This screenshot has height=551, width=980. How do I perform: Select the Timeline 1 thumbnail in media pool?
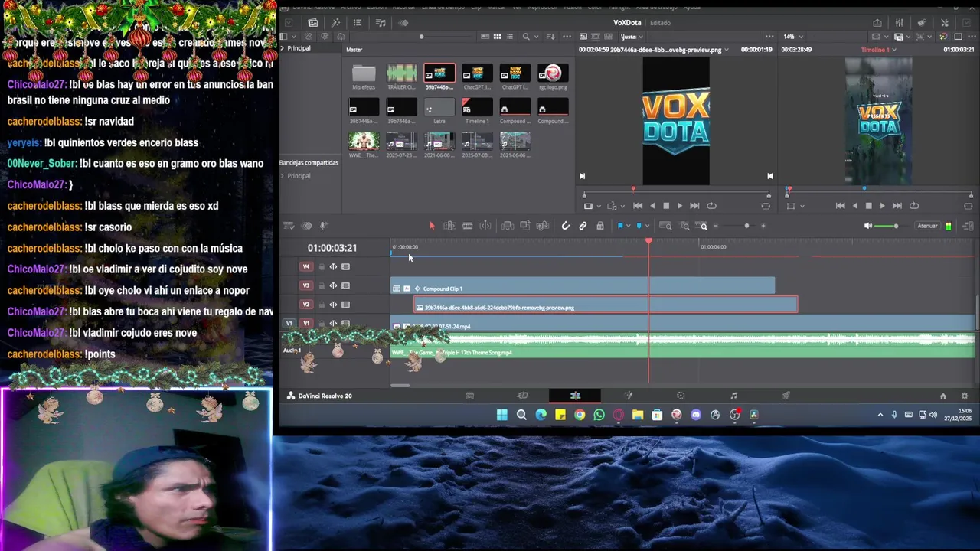(x=477, y=107)
